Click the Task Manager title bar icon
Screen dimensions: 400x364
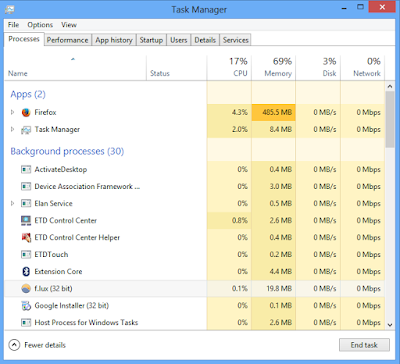(10, 9)
